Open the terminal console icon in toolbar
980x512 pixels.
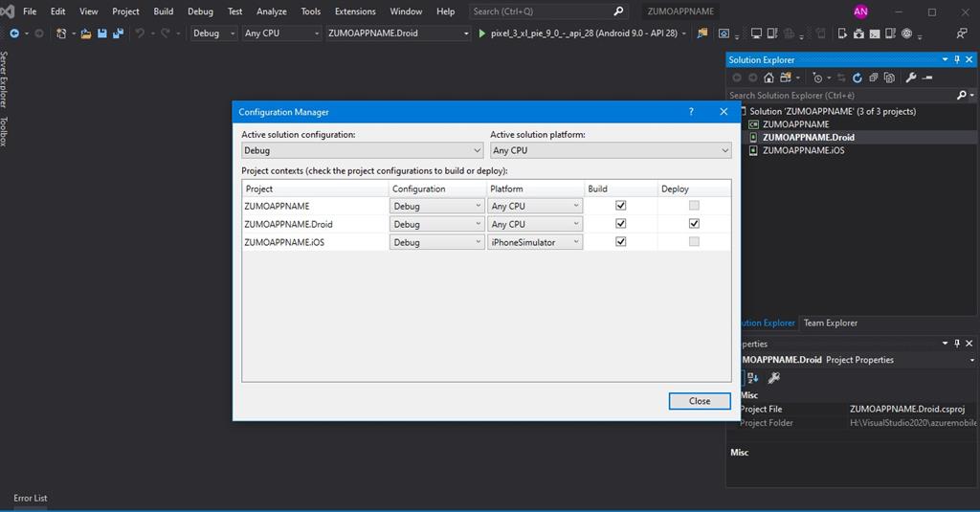(875, 33)
